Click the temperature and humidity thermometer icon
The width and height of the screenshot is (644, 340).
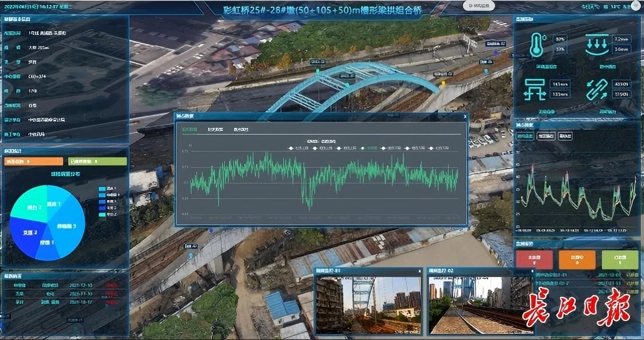click(x=538, y=45)
